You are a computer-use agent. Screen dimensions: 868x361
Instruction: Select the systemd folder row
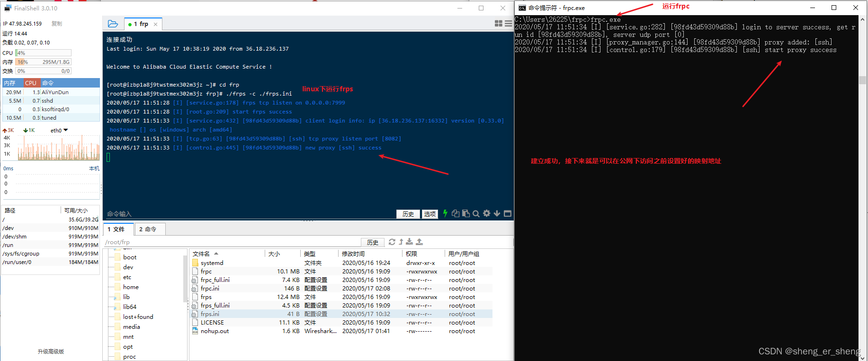(x=341, y=263)
